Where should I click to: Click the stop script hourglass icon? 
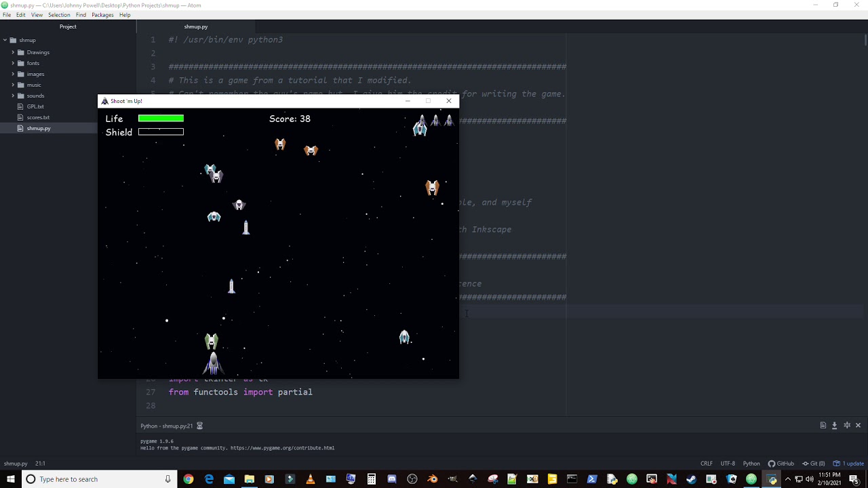pos(199,426)
